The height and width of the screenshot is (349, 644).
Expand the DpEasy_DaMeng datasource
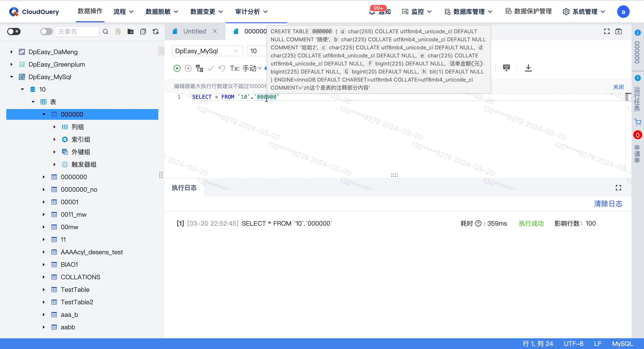tap(11, 52)
